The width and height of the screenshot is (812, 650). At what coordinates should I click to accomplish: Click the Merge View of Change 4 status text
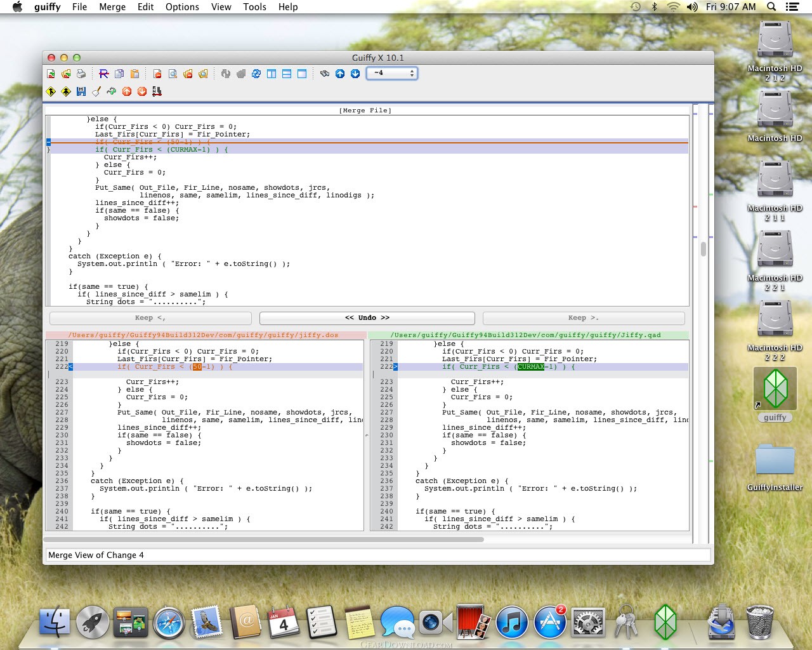tap(96, 555)
